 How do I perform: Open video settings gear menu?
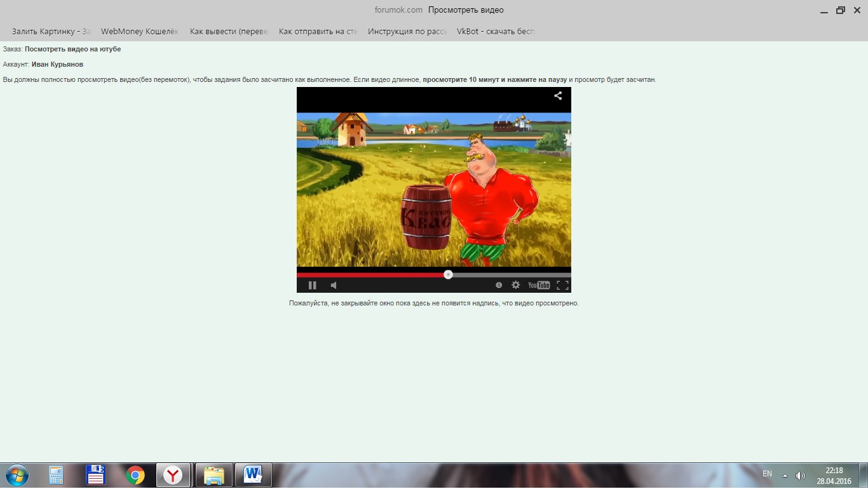point(516,285)
